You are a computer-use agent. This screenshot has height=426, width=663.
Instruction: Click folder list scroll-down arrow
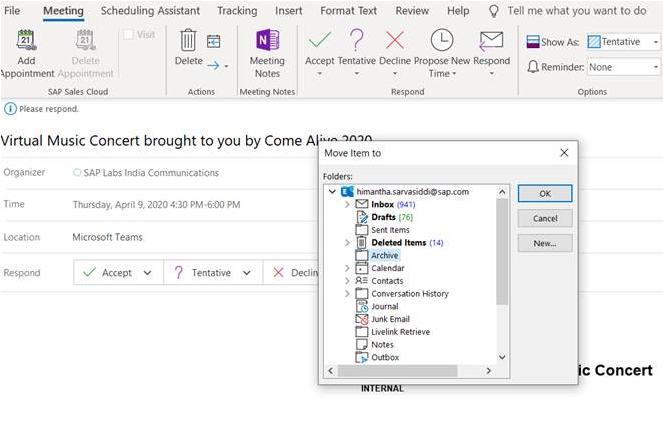(502, 357)
